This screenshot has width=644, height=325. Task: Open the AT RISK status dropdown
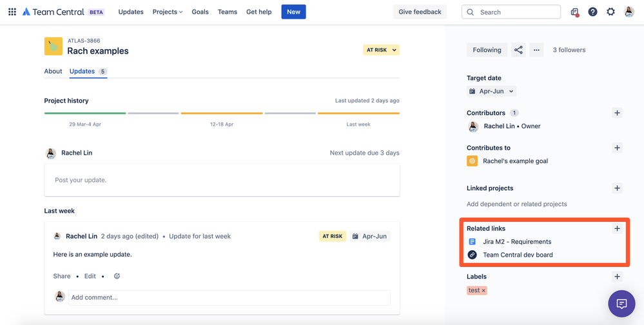(x=381, y=50)
